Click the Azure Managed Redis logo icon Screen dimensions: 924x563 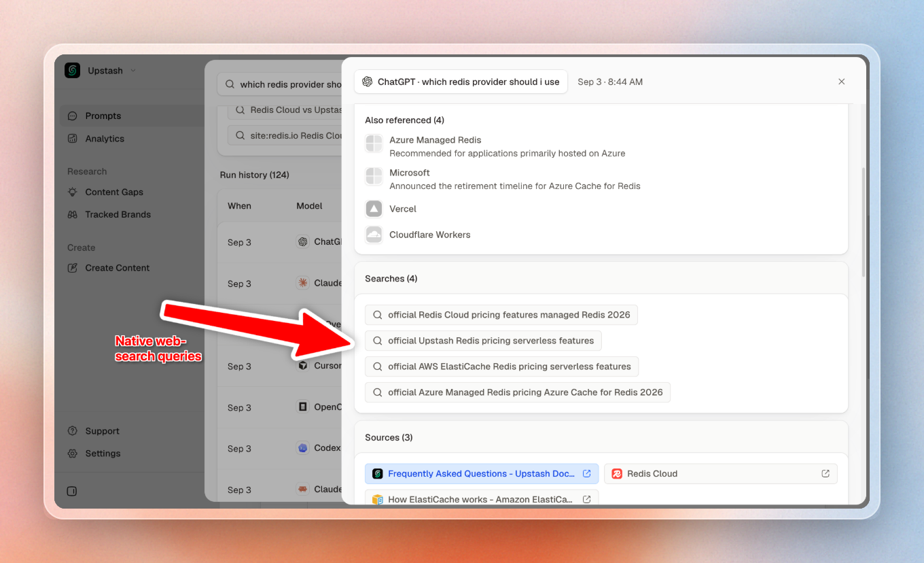point(374,143)
